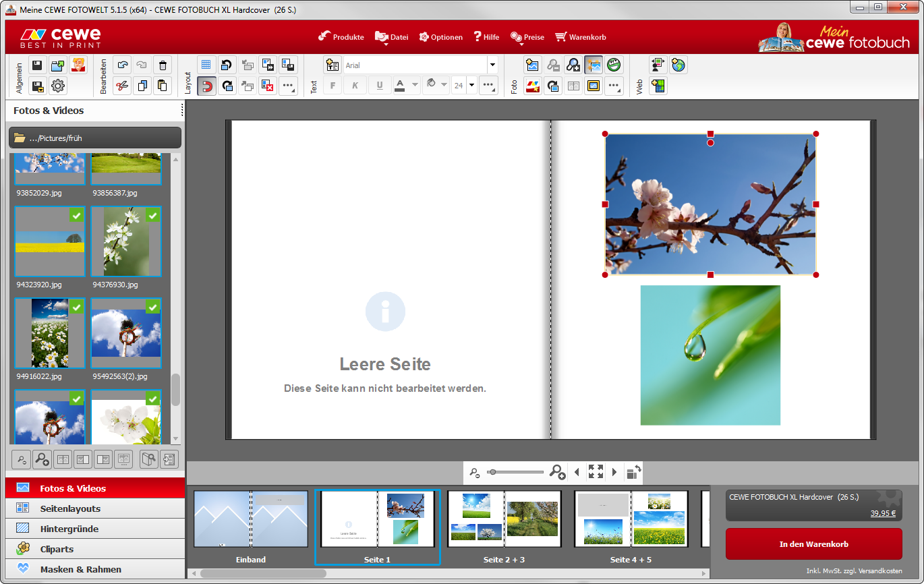Click the green smiley icon in Foto group
This screenshot has height=584, width=924.
tap(613, 65)
